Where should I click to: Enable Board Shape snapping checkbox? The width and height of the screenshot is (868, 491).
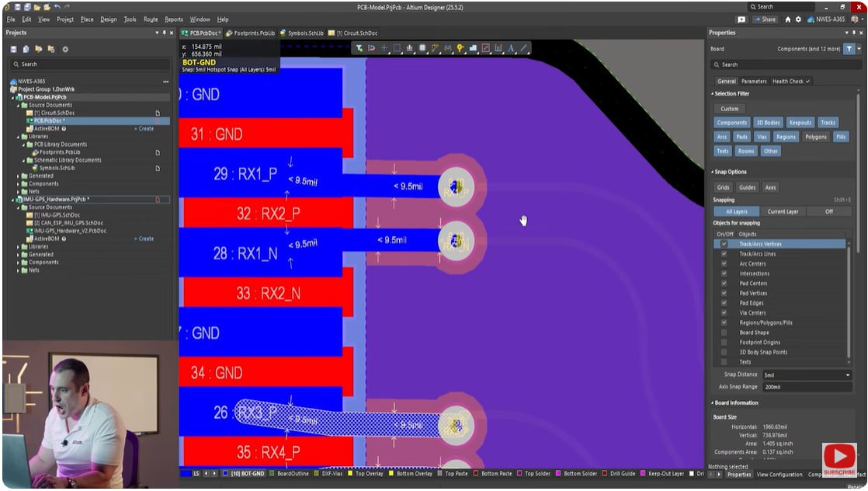(x=724, y=333)
